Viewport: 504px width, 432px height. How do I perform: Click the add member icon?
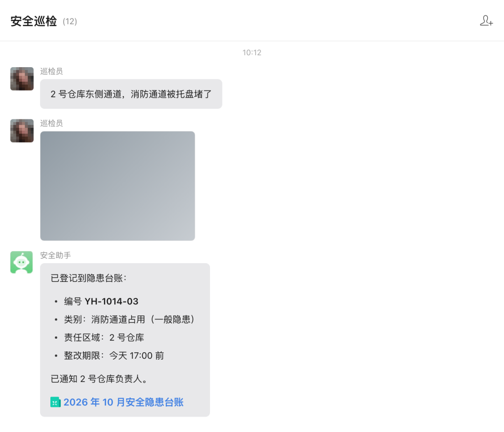pyautogui.click(x=486, y=21)
